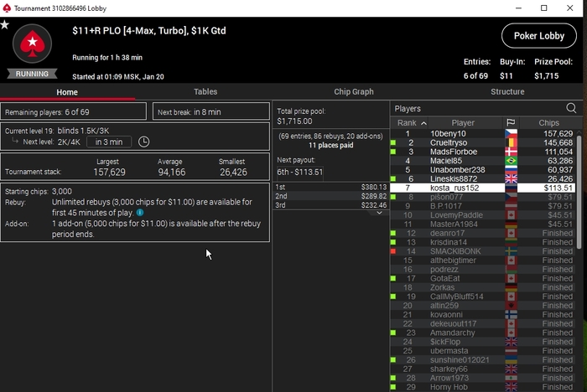Click the favorite star icon
587x392 pixels.
[x=4, y=25]
